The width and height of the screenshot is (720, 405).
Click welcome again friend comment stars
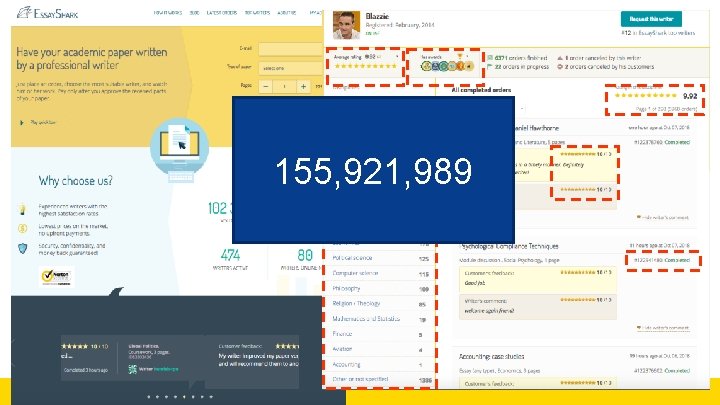(x=578, y=300)
